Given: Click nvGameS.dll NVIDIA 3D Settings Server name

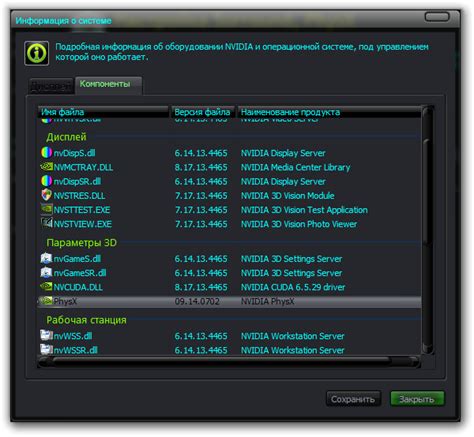Looking at the screenshot, I should (x=291, y=259).
